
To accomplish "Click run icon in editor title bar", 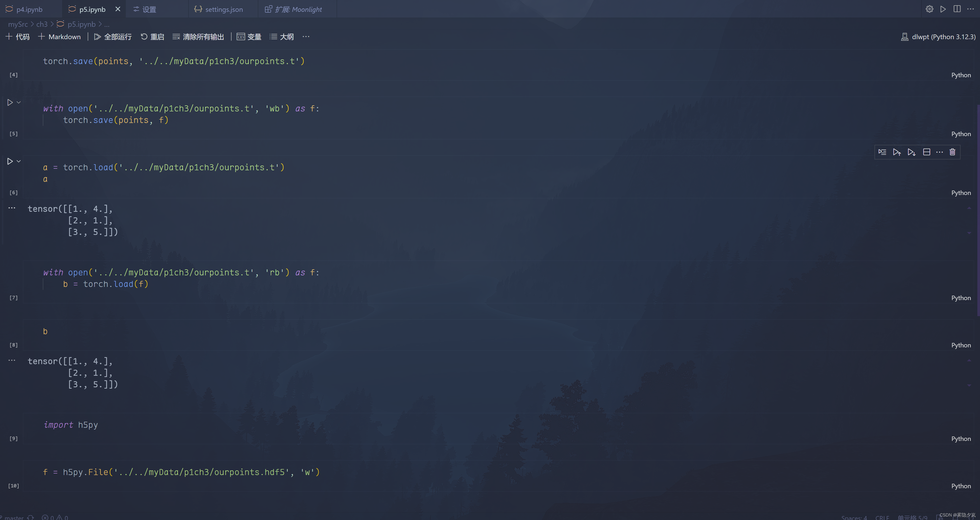I will coord(943,9).
